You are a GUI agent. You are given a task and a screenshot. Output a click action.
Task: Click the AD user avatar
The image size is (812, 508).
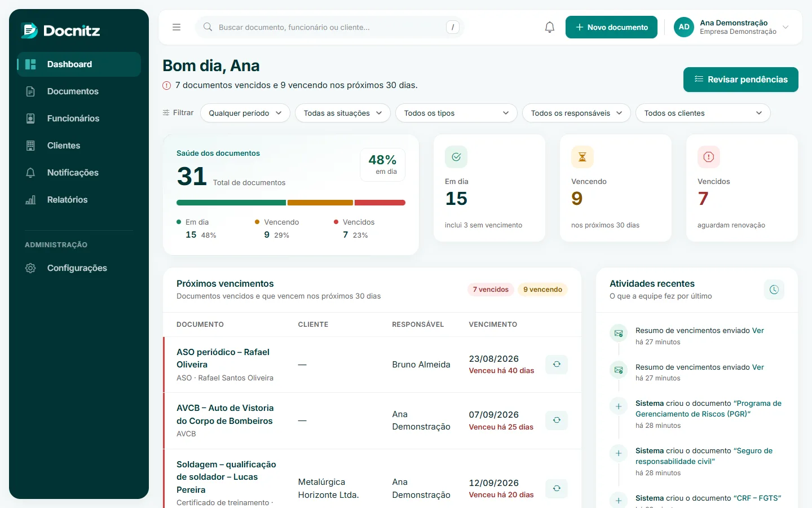(684, 27)
